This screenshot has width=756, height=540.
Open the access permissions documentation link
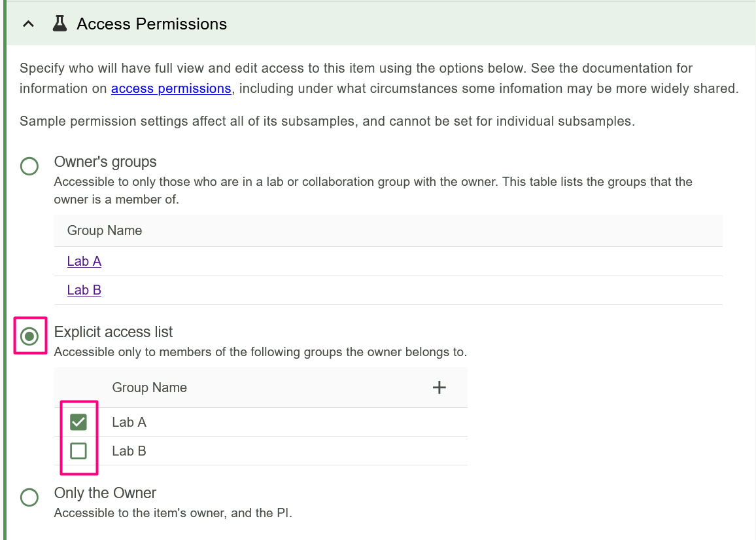[171, 88]
